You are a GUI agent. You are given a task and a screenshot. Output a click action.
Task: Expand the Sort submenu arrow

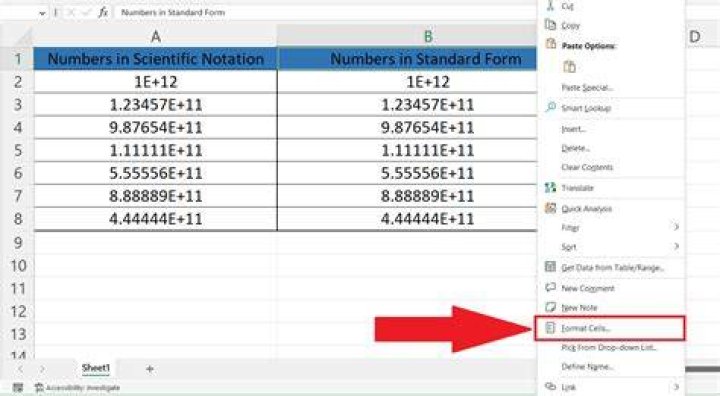click(x=676, y=246)
